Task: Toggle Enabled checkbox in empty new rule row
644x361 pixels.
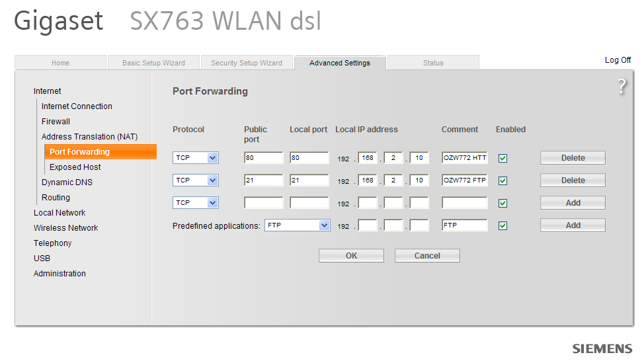Action: coord(503,203)
